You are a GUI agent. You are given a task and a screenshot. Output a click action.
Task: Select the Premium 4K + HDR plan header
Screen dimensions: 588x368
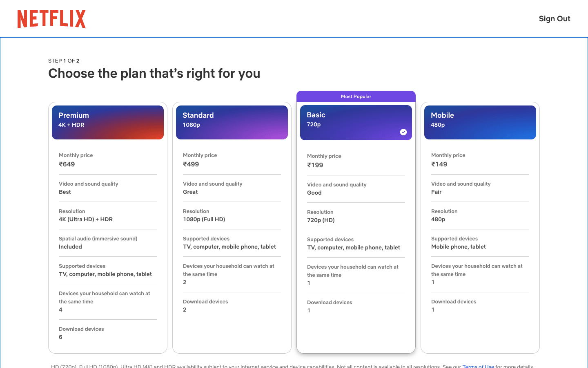click(x=108, y=122)
